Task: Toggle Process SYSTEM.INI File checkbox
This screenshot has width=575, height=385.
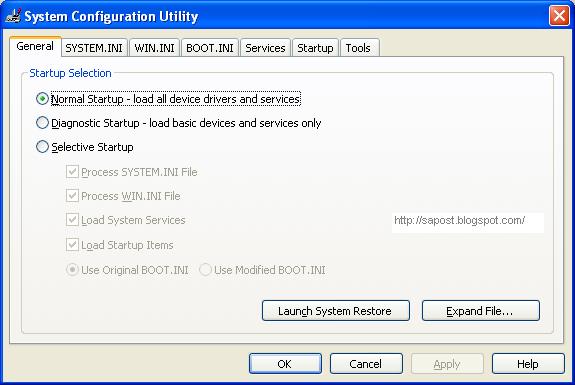Action: click(72, 172)
